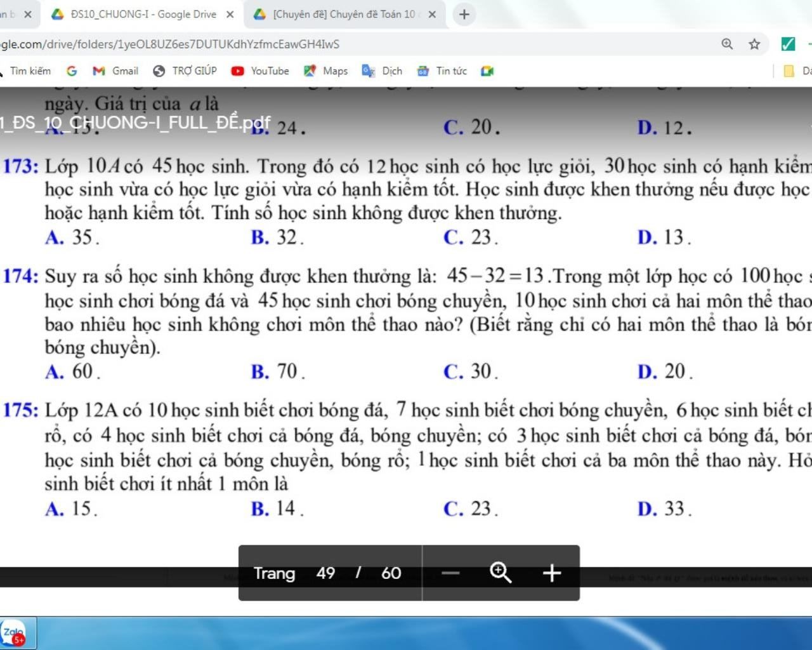Click answer "A. 15" in question 175
Viewport: 812px width, 650px height.
71,508
